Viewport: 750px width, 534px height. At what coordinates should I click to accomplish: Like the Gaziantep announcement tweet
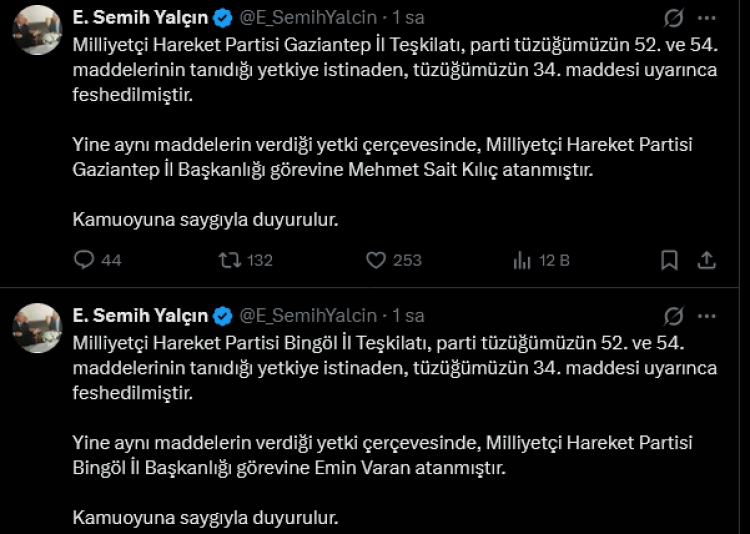point(376,260)
